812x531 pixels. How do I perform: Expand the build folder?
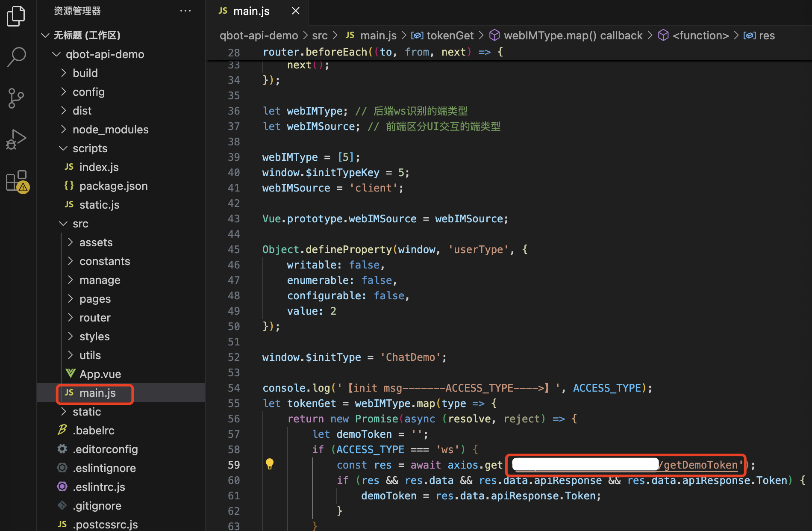85,73
